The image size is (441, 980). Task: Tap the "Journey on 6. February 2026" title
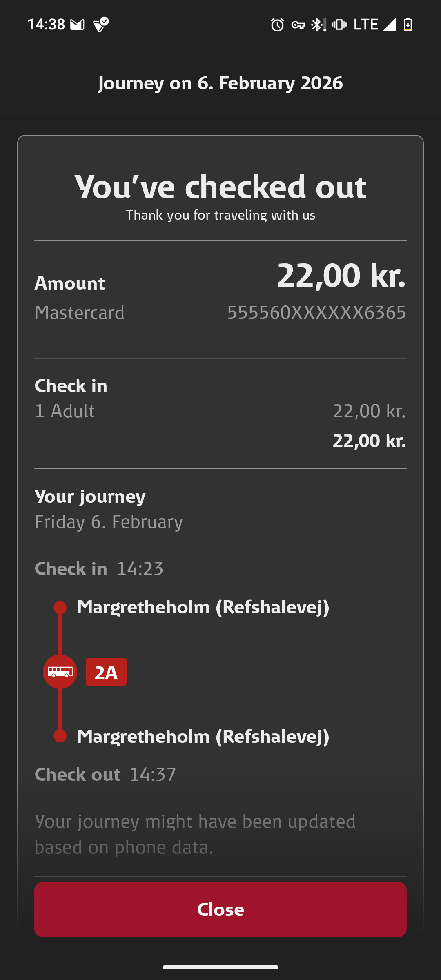220,83
